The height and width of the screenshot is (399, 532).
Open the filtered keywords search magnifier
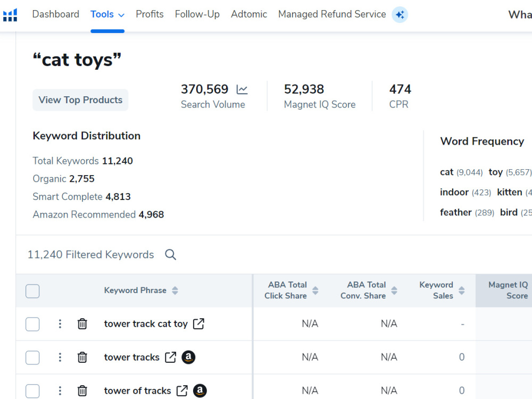tap(170, 254)
